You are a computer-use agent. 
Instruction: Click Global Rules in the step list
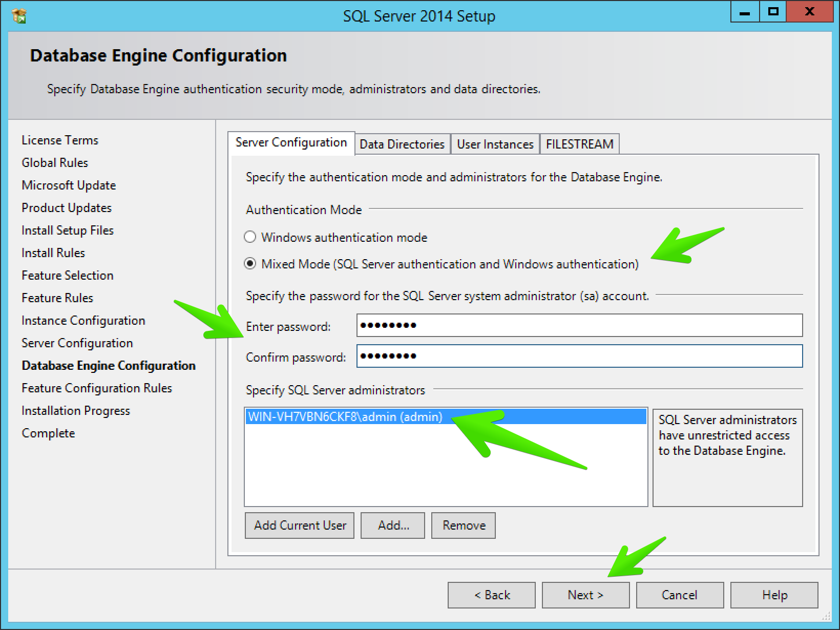pos(55,163)
